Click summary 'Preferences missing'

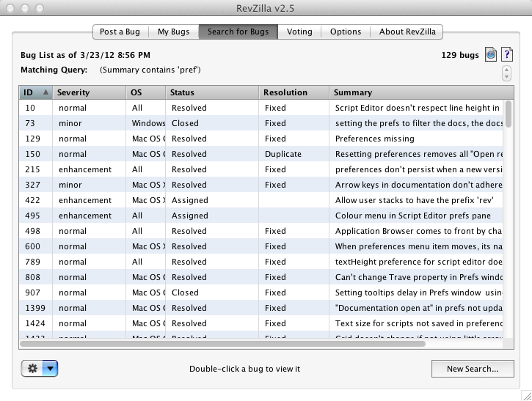[374, 139]
